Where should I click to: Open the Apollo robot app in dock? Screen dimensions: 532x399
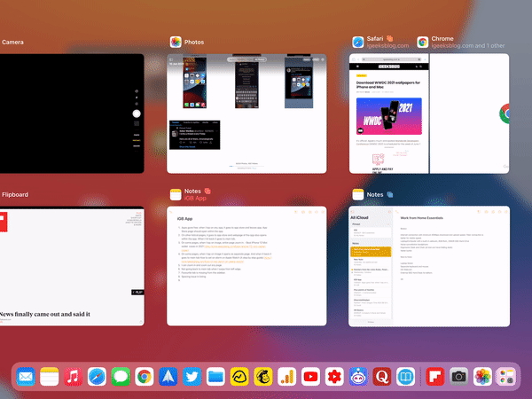pos(358,377)
